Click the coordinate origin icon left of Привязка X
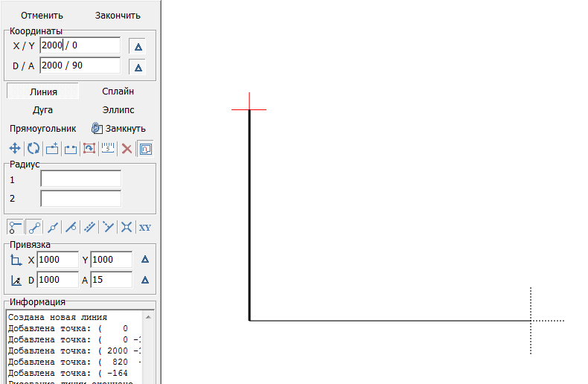Screen dimensions: 588x384 coord(16,260)
